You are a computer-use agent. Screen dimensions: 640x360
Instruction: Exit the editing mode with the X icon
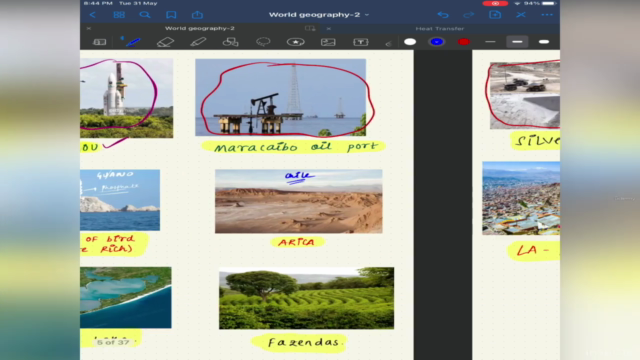[521, 15]
